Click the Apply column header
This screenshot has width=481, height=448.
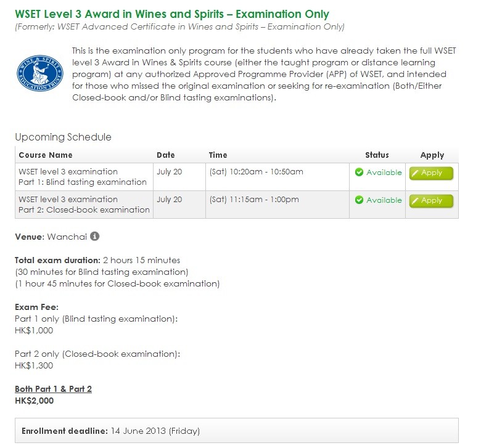click(432, 155)
